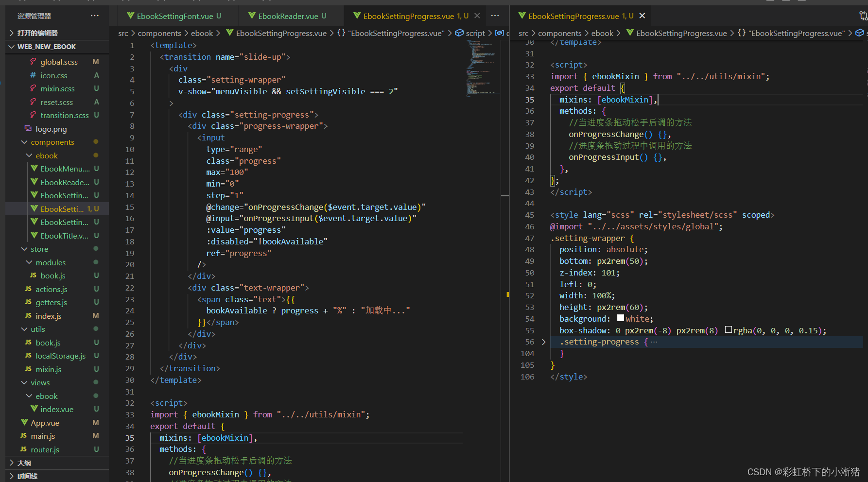Open the explorer panel more actions menu

(x=94, y=16)
